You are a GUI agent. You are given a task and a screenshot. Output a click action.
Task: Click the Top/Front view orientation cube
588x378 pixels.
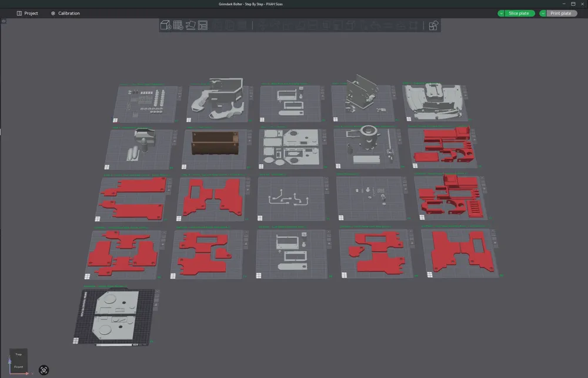click(x=18, y=360)
